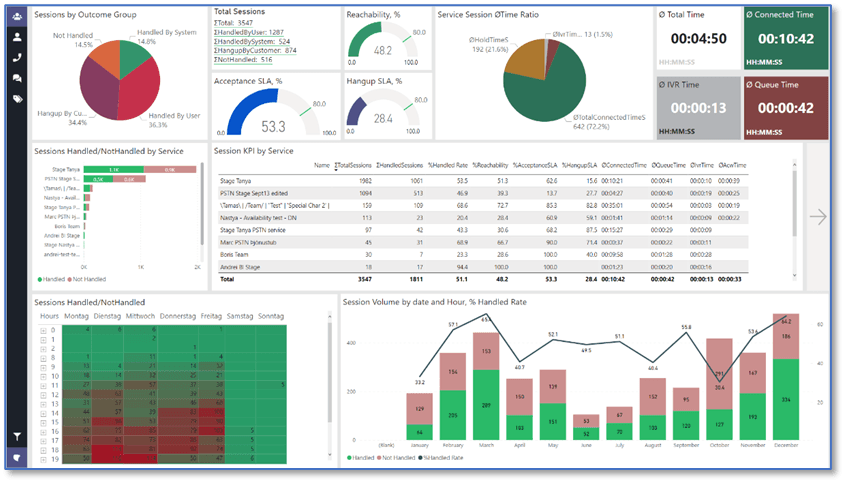Click the scrollbar of Sessions Handled/NotHandled heatmap
Image resolution: width=845 pixels, height=483 pixels.
click(330, 372)
